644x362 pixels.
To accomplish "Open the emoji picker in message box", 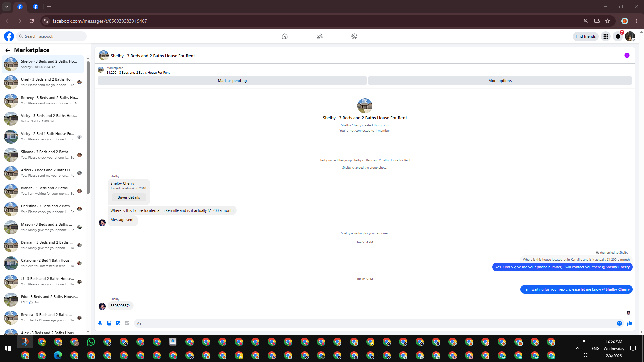I will [x=619, y=323].
